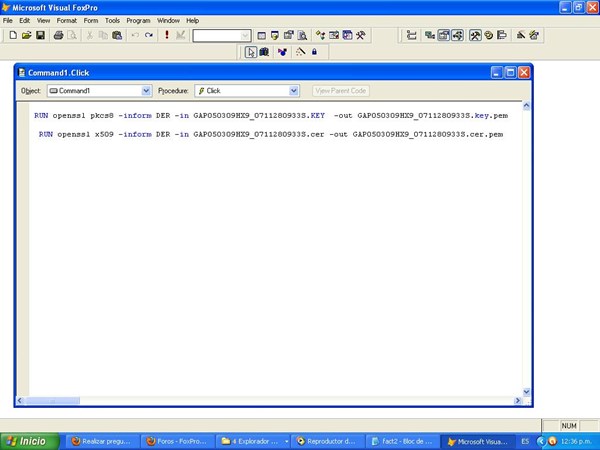Click the Cut scissors icon

coord(89,35)
